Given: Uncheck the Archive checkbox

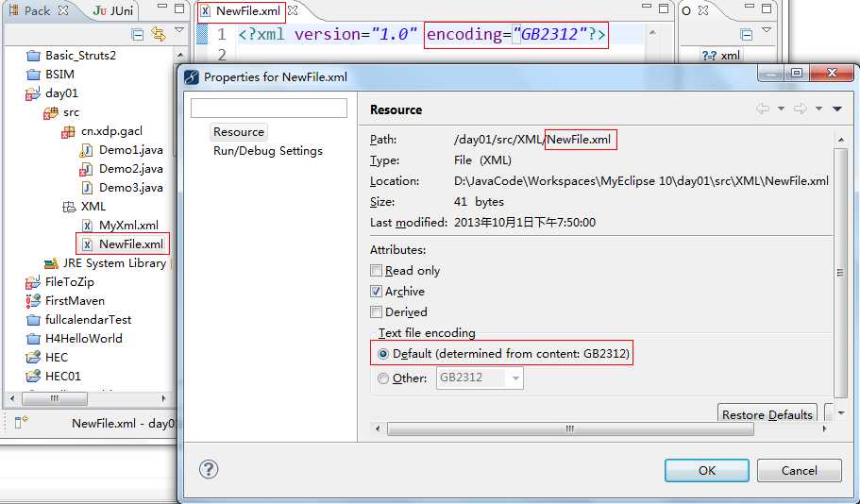Looking at the screenshot, I should [x=376, y=292].
